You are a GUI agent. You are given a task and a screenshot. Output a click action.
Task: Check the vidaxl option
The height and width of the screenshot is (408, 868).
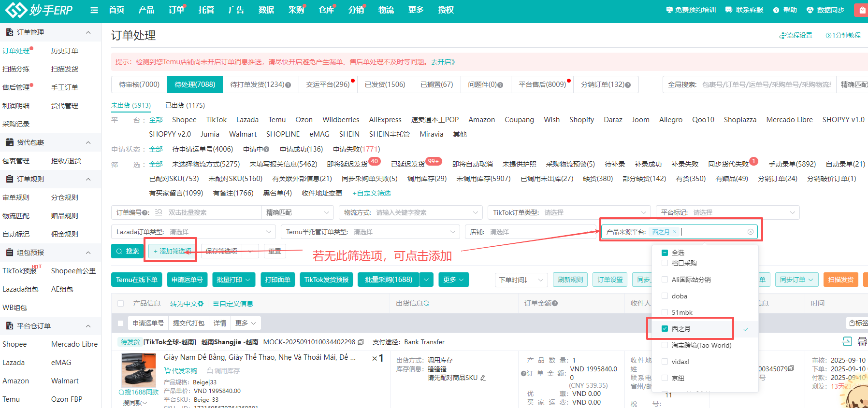coord(665,362)
